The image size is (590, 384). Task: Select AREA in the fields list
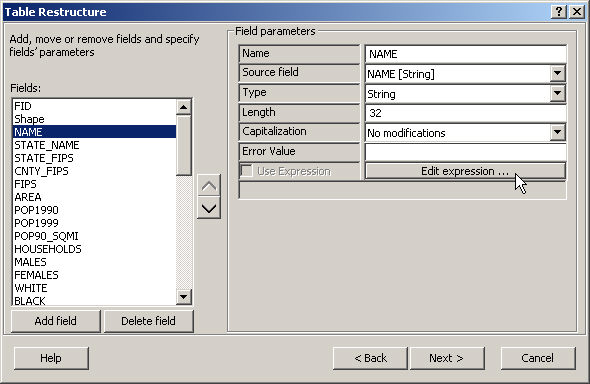tap(94, 197)
